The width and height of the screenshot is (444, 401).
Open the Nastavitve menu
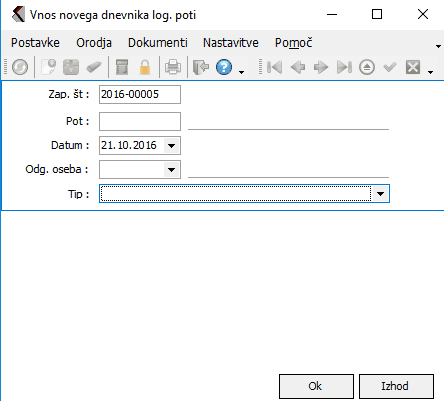click(x=231, y=43)
